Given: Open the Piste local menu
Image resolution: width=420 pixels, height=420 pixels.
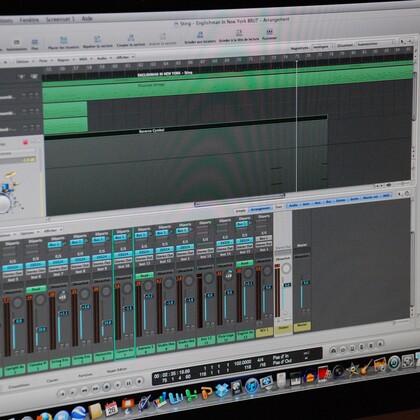Looking at the screenshot, I should coord(45,61).
